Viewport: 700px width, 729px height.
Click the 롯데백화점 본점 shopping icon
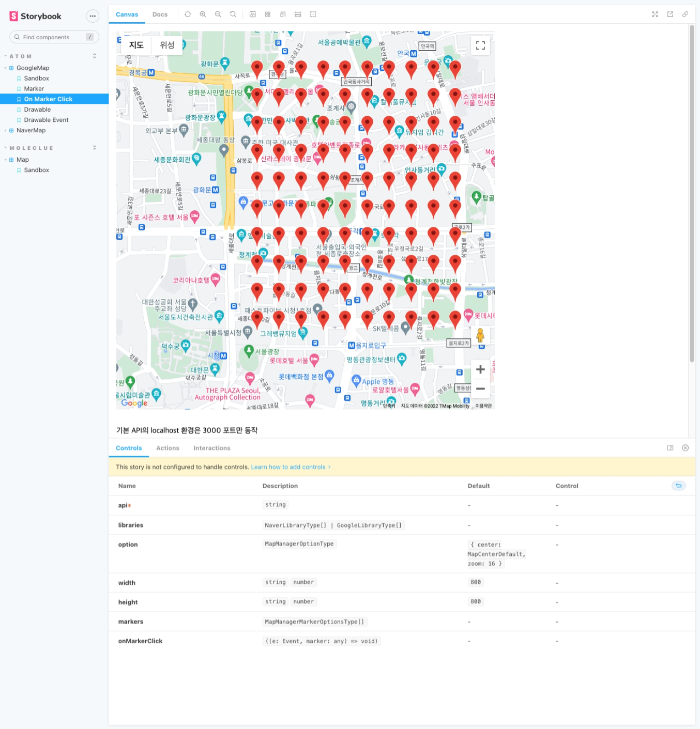[x=329, y=376]
